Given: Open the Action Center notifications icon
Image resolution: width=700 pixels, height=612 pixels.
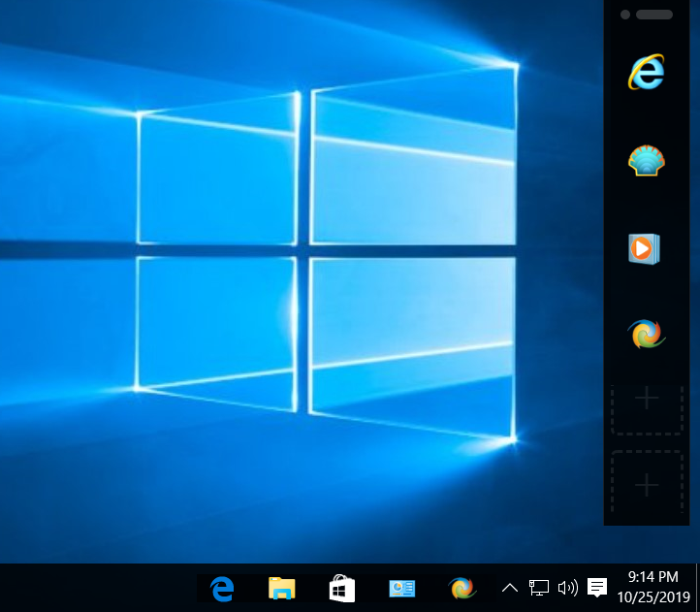Looking at the screenshot, I should tap(597, 588).
